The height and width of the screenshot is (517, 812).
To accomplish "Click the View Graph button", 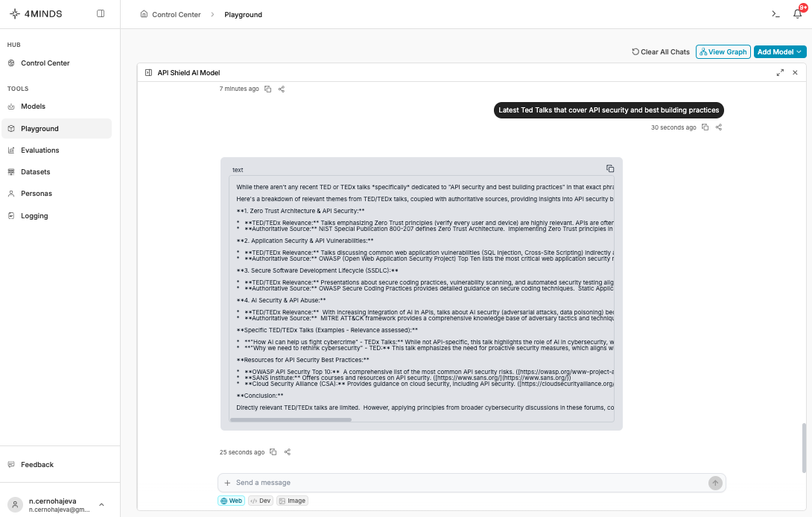I will point(723,52).
